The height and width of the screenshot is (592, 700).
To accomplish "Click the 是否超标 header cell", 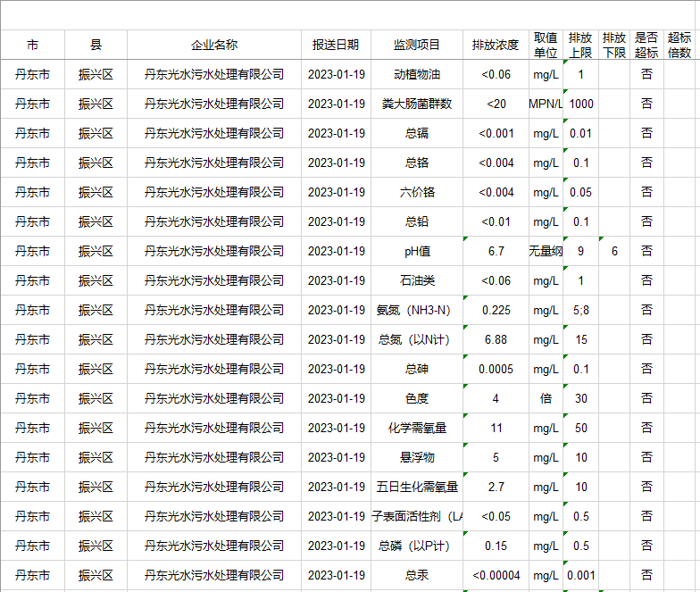I will point(646,45).
